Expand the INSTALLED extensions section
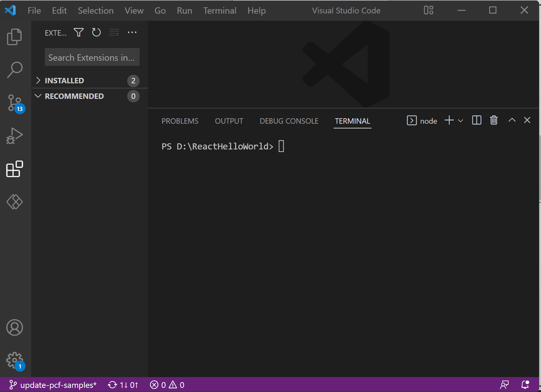This screenshot has height=392, width=541. [x=65, y=80]
